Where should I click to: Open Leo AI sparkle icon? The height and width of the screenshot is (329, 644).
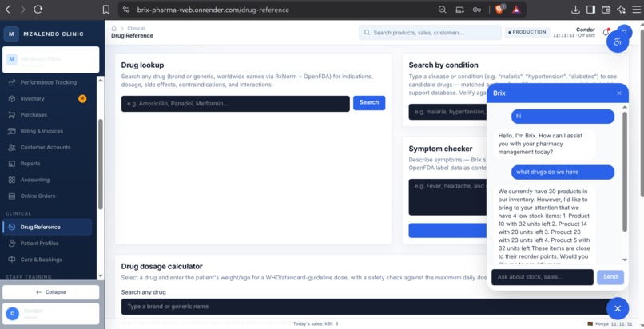point(621,10)
